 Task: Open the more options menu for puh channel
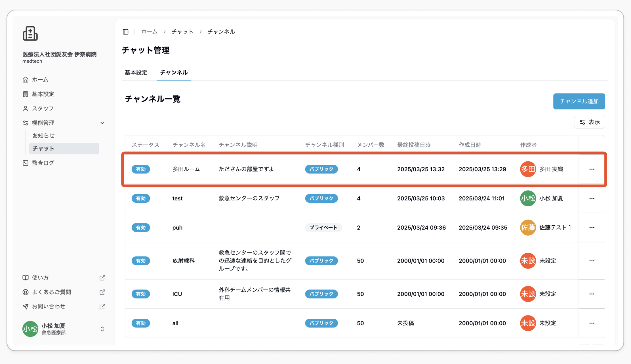click(x=592, y=228)
